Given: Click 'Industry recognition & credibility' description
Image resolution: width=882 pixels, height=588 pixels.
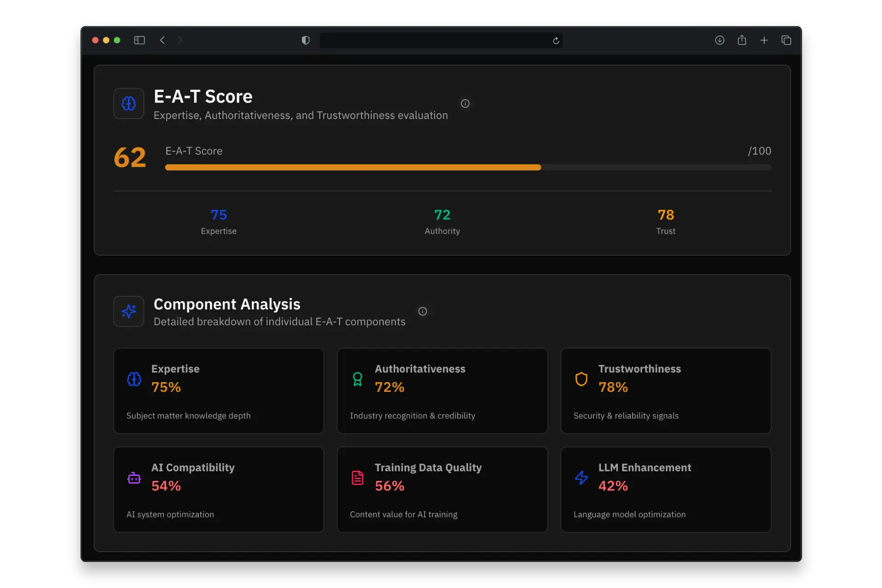Looking at the screenshot, I should click(413, 416).
